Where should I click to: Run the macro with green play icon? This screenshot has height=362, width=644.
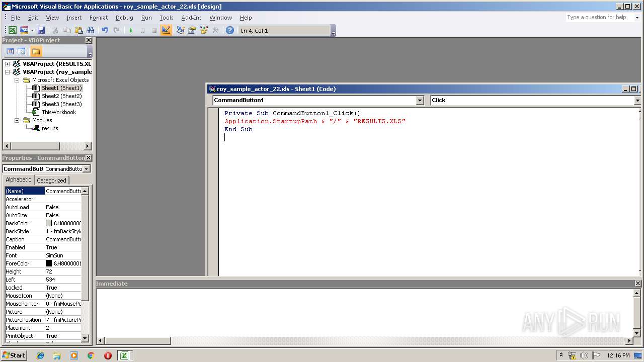(131, 30)
